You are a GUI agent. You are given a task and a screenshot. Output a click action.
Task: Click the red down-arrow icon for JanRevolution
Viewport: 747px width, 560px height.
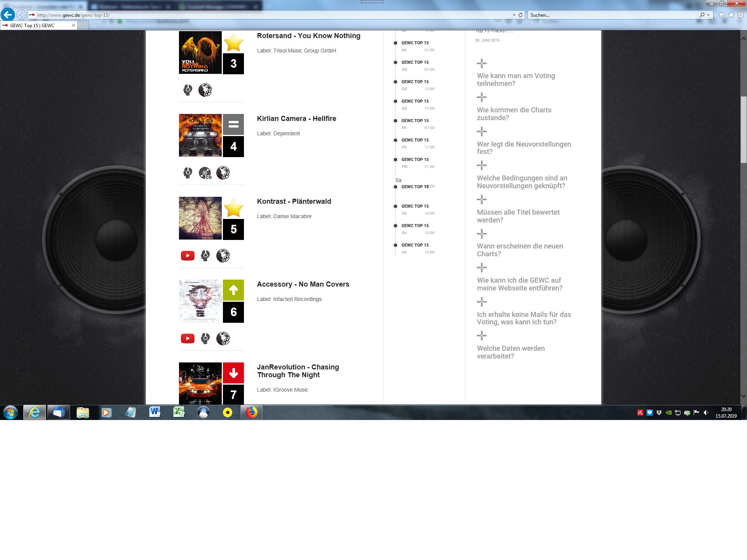click(233, 373)
